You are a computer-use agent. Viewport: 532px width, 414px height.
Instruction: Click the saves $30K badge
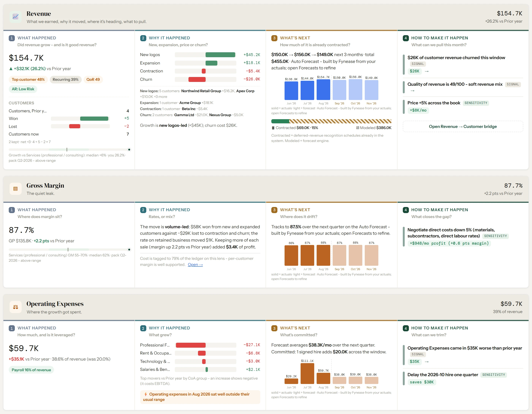(422, 382)
